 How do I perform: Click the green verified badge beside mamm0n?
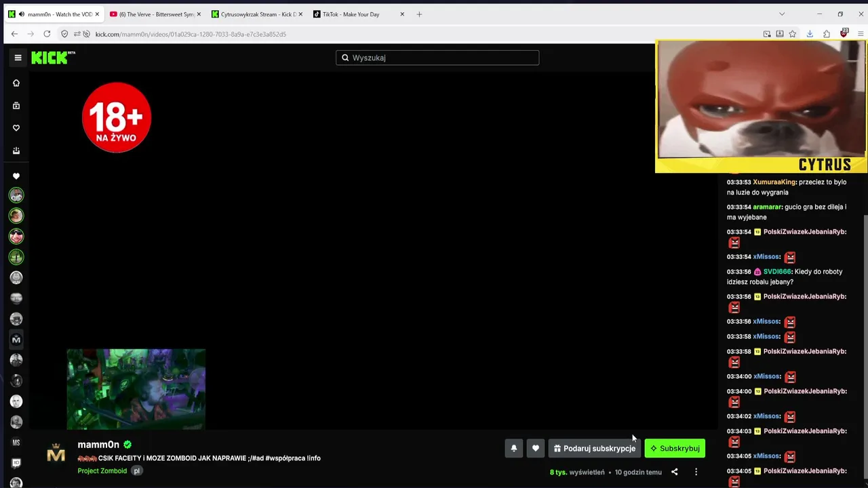127,445
